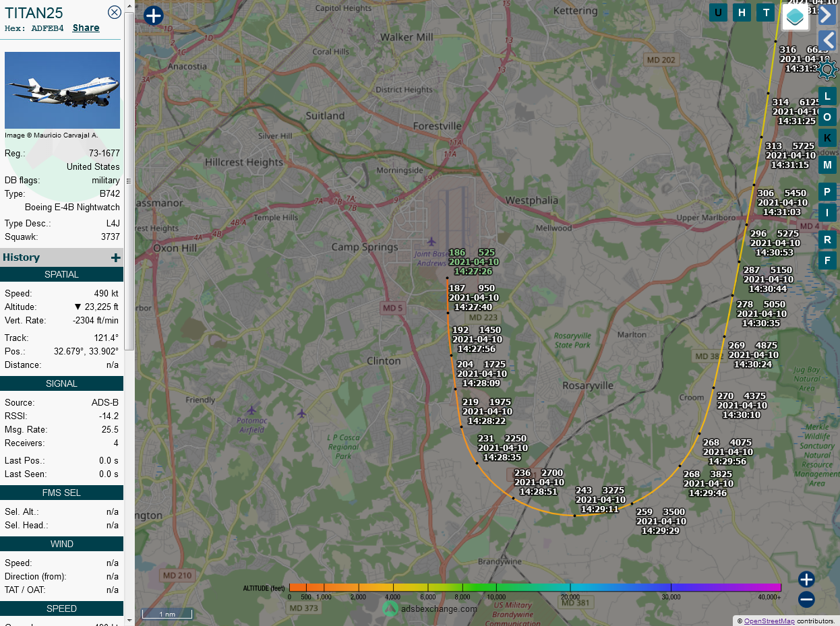This screenshot has height=626, width=840.
Task: Click the Joint Base Andrews airport marker
Action: point(431,241)
